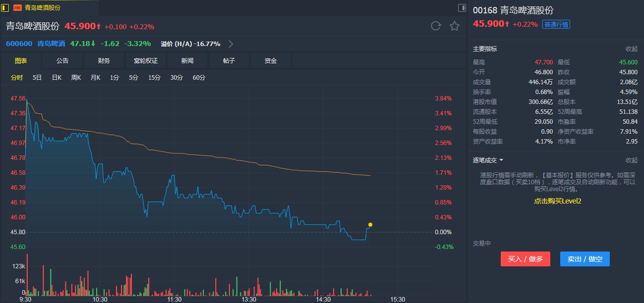Collapse the 主要指标 section via 收起
The image size is (644, 303).
631,49
